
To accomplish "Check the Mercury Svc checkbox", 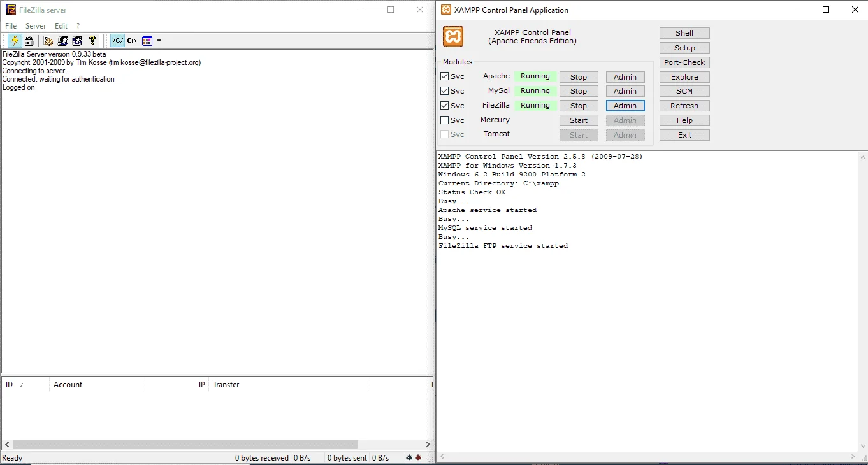I will click(x=445, y=120).
